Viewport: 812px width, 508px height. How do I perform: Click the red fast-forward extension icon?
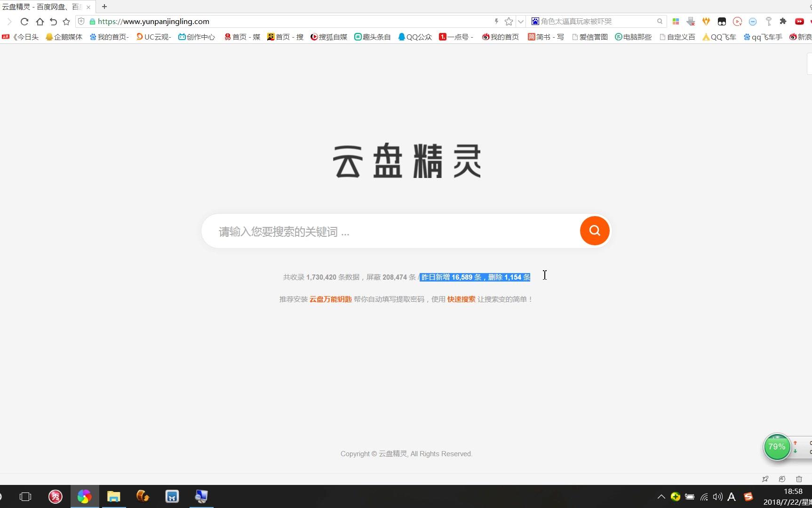799,21
